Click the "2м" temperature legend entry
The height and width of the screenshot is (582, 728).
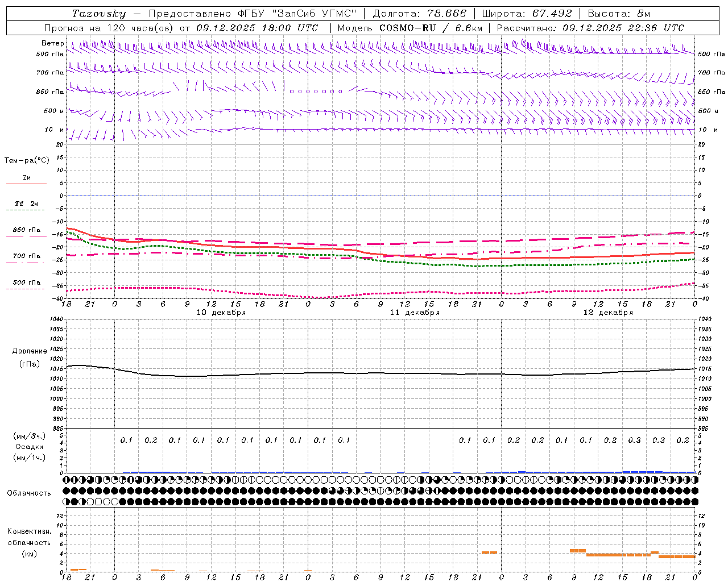point(27,178)
